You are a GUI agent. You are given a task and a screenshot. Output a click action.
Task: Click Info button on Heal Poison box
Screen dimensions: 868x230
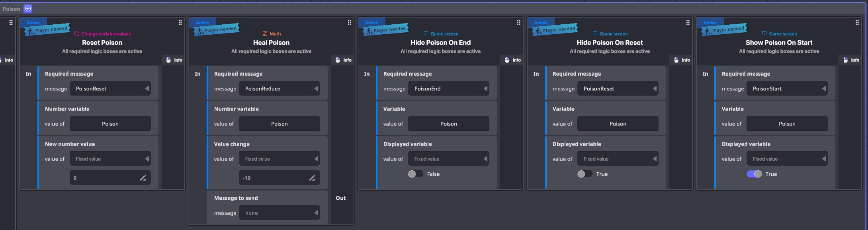[x=343, y=60]
